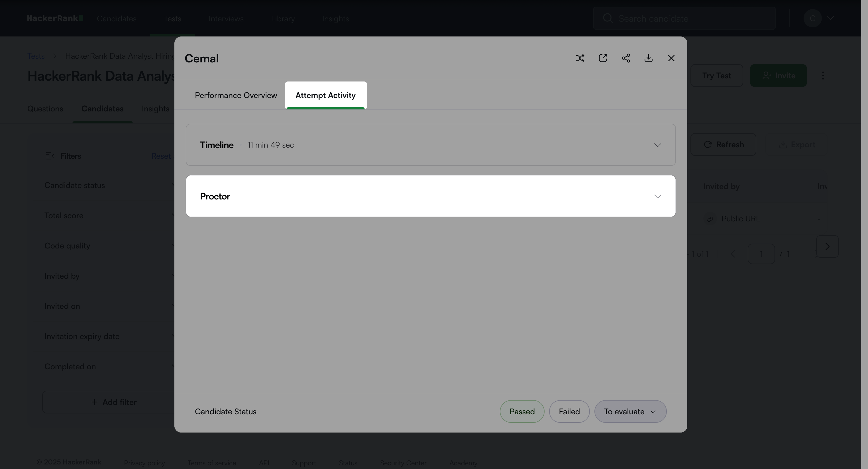Click the Proctor heading
Image resolution: width=868 pixels, height=469 pixels.
tap(215, 196)
